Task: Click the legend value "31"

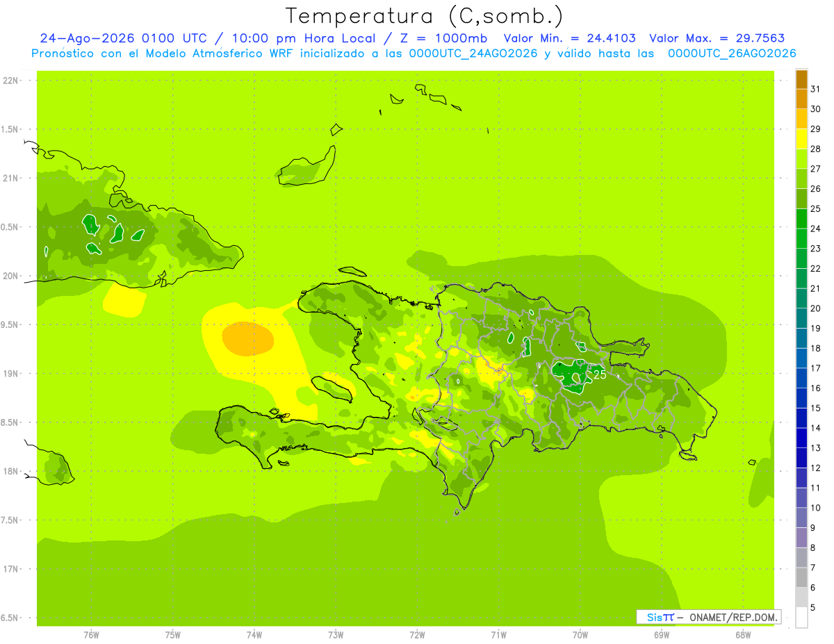Action: (816, 89)
